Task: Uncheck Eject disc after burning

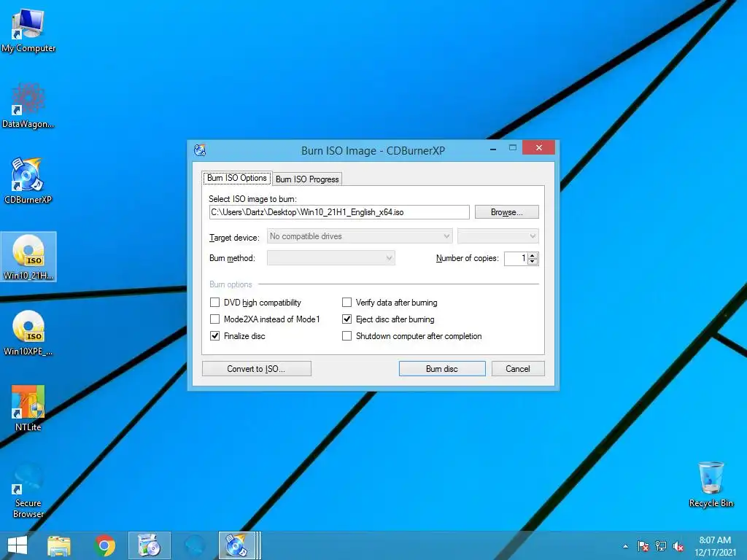Action: click(x=347, y=319)
